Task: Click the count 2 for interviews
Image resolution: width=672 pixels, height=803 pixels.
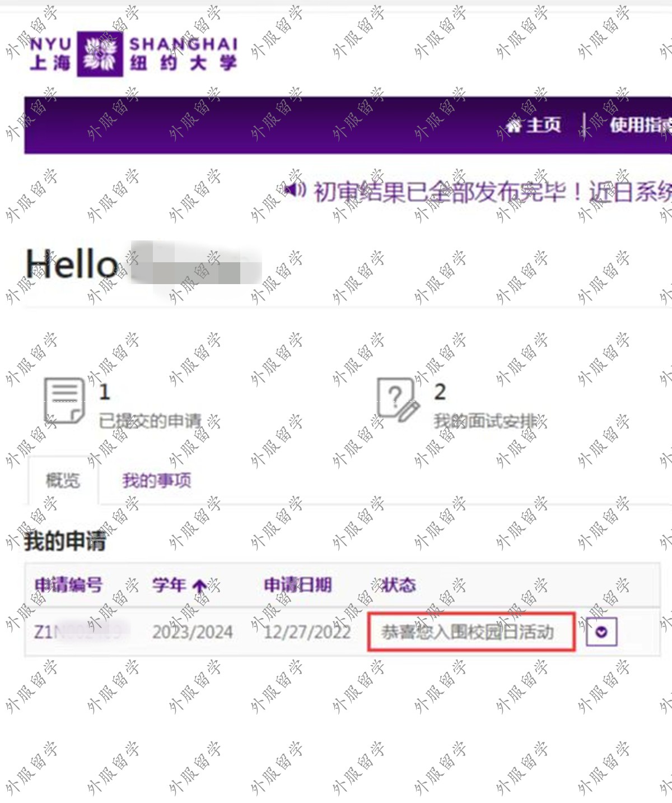Action: [440, 391]
